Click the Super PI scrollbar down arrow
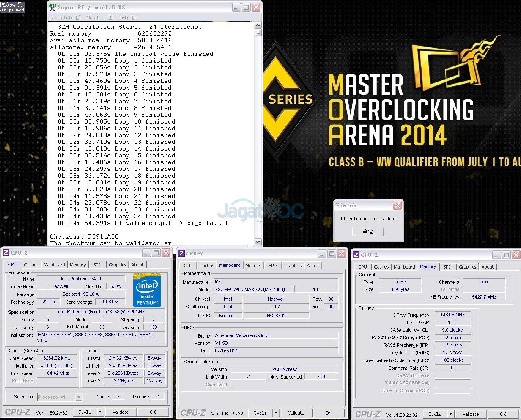The image size is (521, 420). coord(258,242)
